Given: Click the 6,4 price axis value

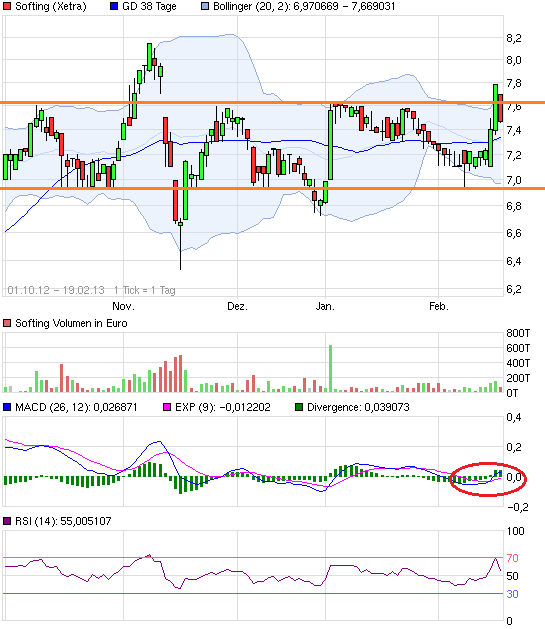Looking at the screenshot, I should (x=514, y=261).
